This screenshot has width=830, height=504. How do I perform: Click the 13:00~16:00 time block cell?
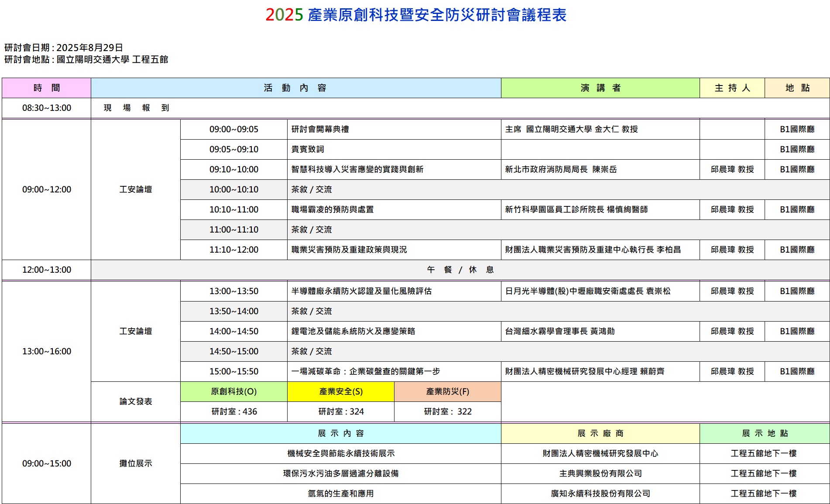click(47, 351)
